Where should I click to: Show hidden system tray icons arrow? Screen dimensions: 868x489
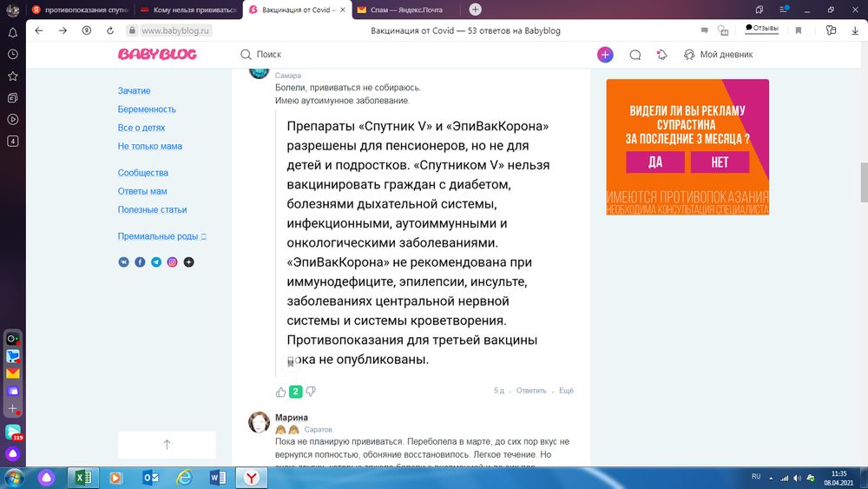pos(770,477)
